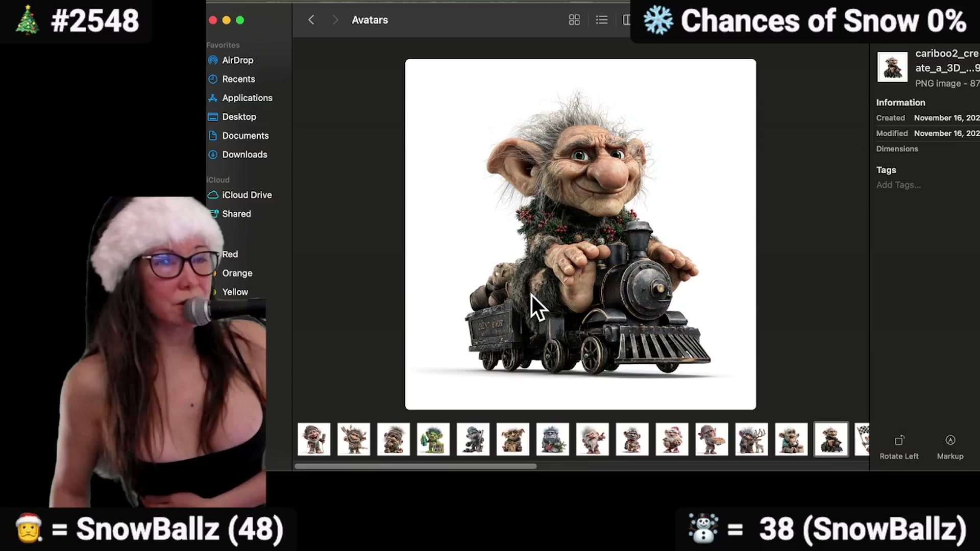Click the 'Avatars' folder title
980x551 pixels.
click(x=370, y=20)
